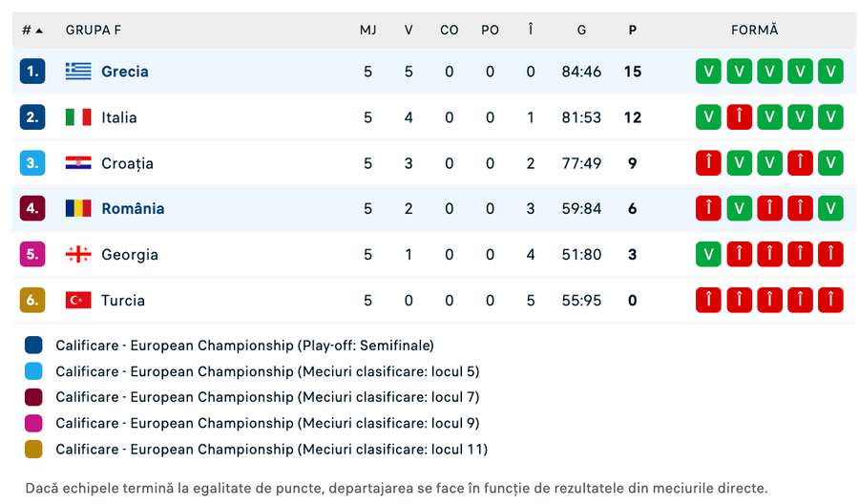Click the Georgia team name
This screenshot has width=859, height=504.
pyautogui.click(x=130, y=255)
